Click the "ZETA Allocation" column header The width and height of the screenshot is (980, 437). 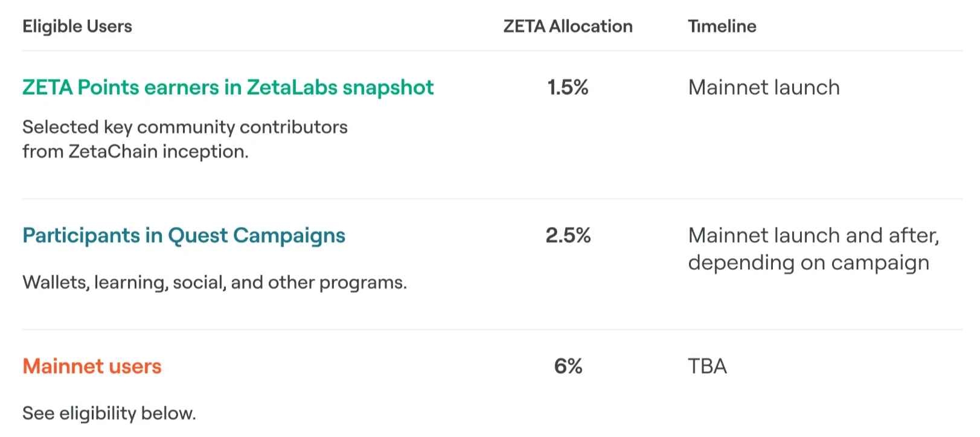coord(568,27)
